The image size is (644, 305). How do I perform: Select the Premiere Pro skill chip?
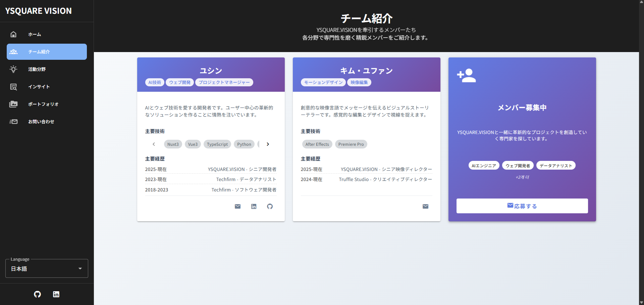[x=351, y=144]
